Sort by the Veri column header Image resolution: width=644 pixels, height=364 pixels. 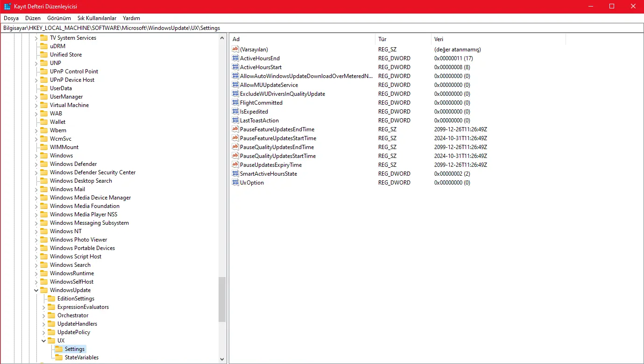[x=498, y=39]
